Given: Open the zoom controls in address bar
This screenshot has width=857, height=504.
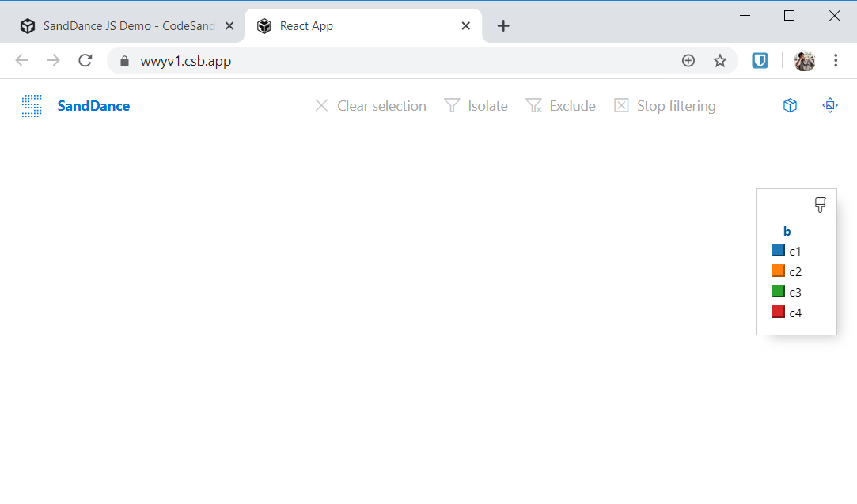Looking at the screenshot, I should coord(688,60).
